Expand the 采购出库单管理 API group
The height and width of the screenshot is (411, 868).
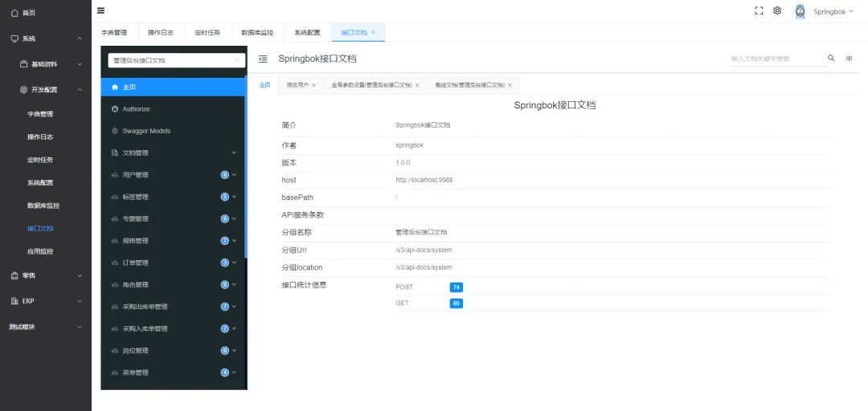pos(173,307)
